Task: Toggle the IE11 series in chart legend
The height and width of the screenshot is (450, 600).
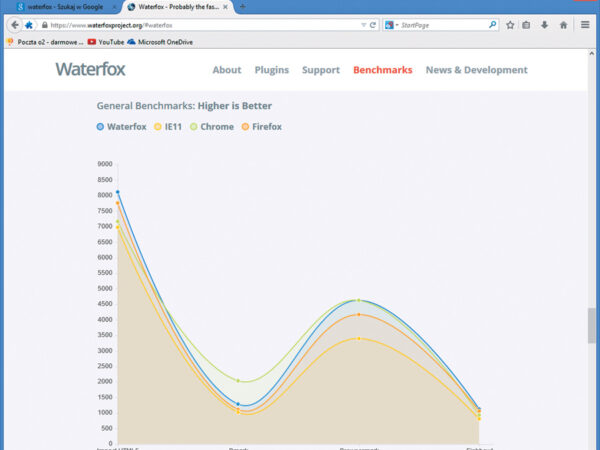Action: (x=174, y=127)
